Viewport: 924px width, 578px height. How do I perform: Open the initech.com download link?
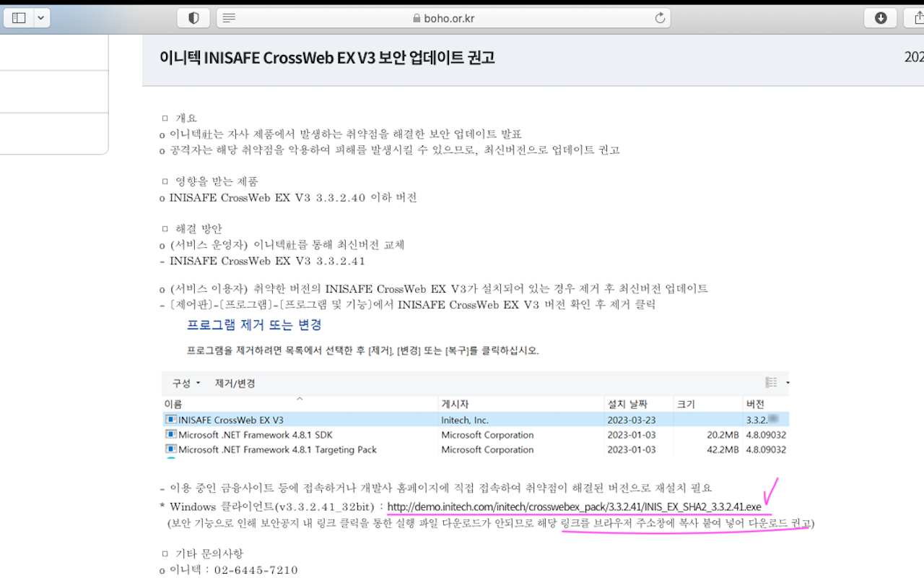tap(574, 507)
